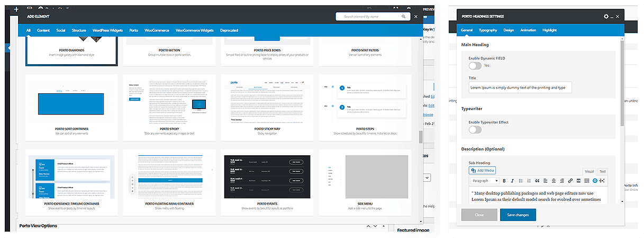This screenshot has width=644, height=238.
Task: Close the Porto Headings Settings panel with the X
Action: click(x=617, y=16)
